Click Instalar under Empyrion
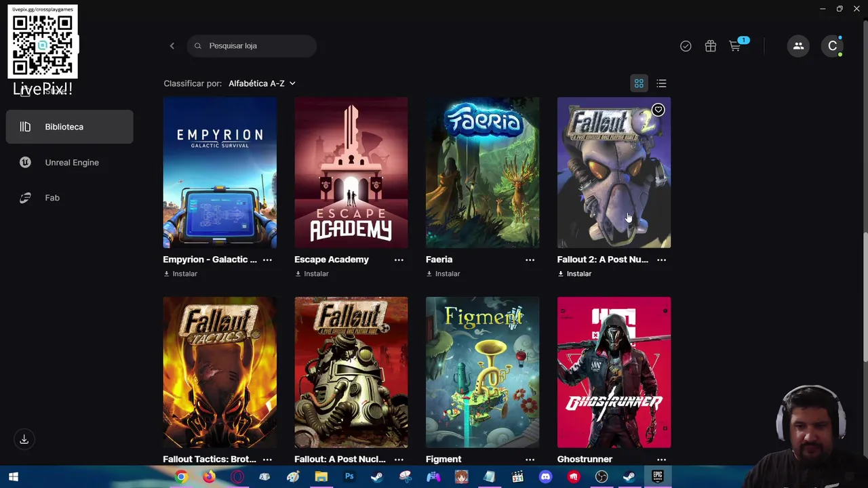Screen dimensions: 868x488 point(180,274)
